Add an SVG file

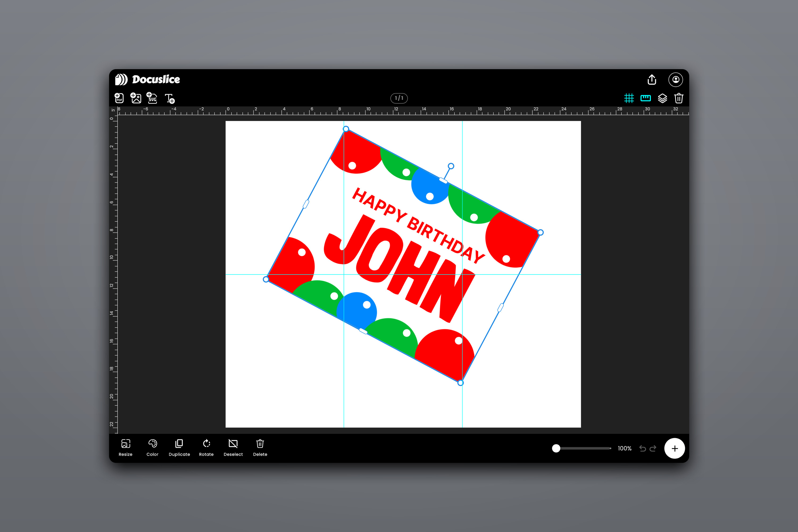tap(152, 98)
